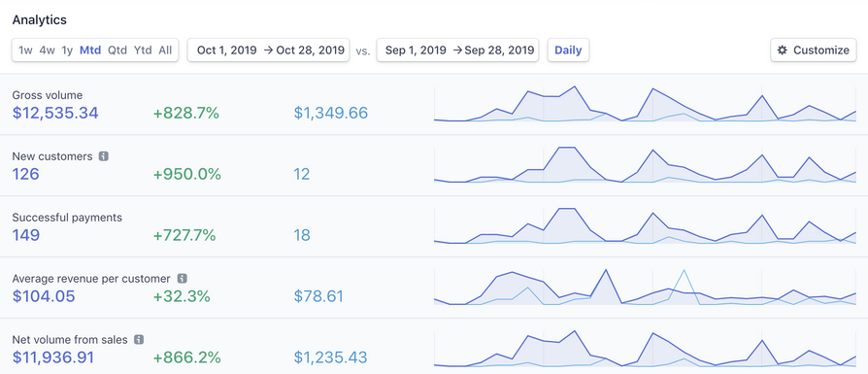
Task: Click the Net volume $11,936.91 figure
Action: 53,357
